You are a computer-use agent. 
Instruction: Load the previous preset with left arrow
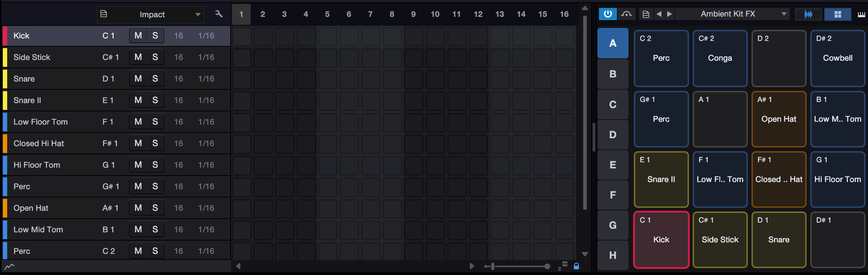(x=659, y=14)
